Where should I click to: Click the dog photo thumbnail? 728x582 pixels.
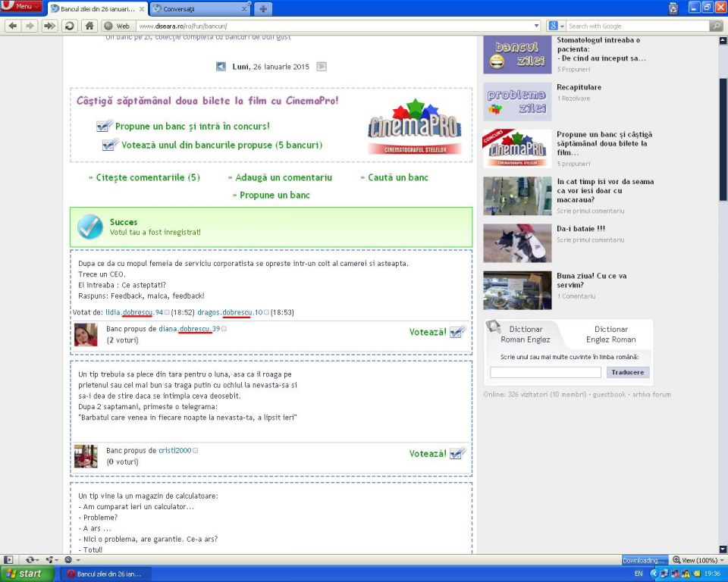tap(517, 243)
